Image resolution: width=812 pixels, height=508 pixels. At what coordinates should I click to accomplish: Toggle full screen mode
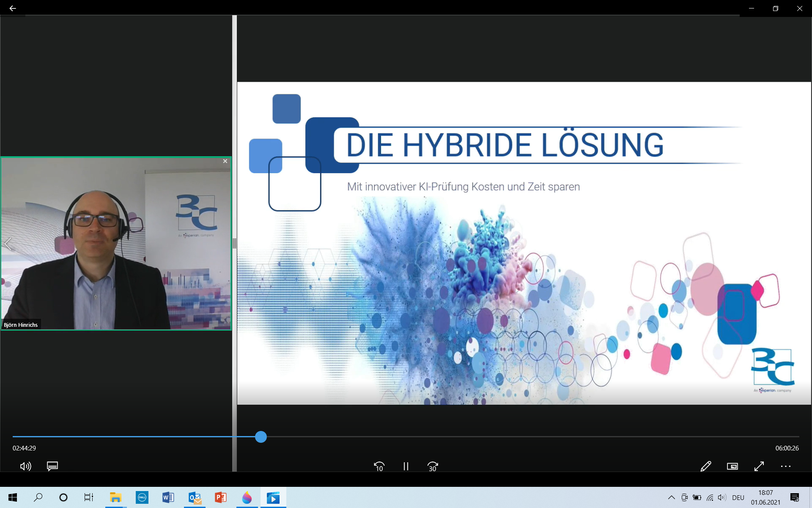coord(759,466)
